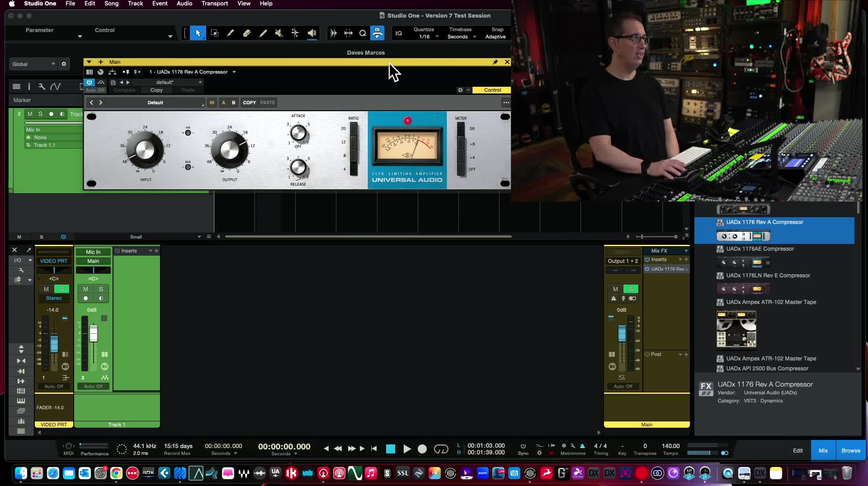Open the plugin three-dot options menu
868x486 pixels.
[506, 103]
